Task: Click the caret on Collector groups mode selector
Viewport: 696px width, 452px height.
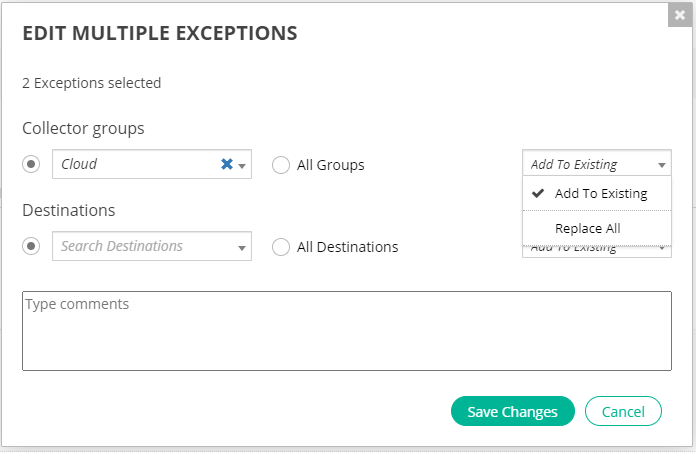Action: [662, 166]
